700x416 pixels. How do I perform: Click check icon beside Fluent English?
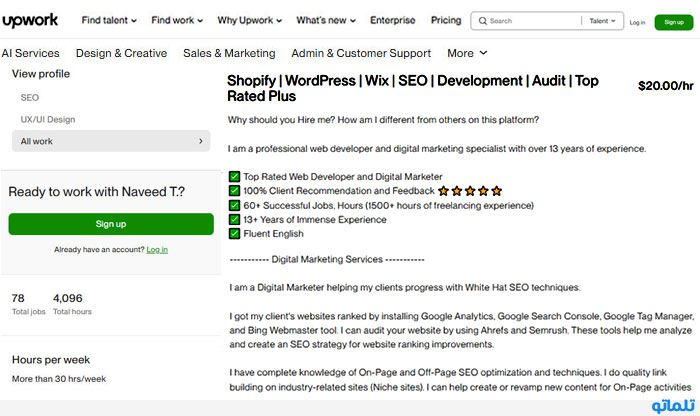(234, 233)
